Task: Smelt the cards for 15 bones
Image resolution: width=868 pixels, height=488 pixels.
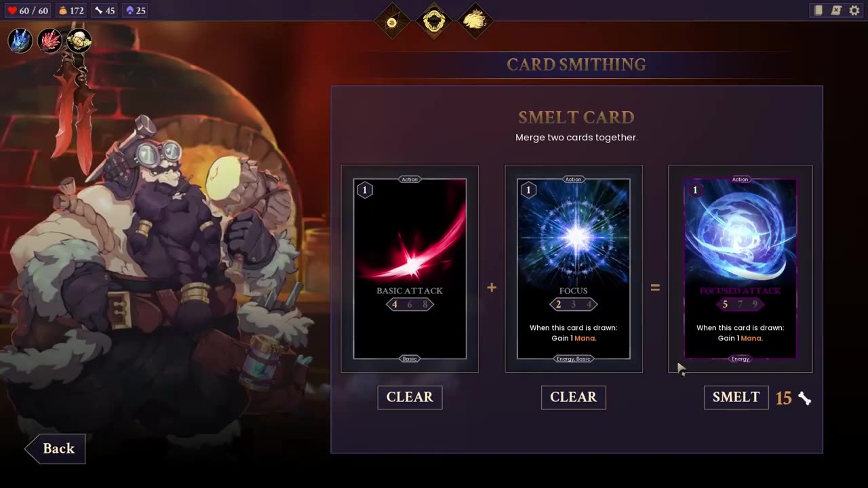Action: [x=736, y=397]
